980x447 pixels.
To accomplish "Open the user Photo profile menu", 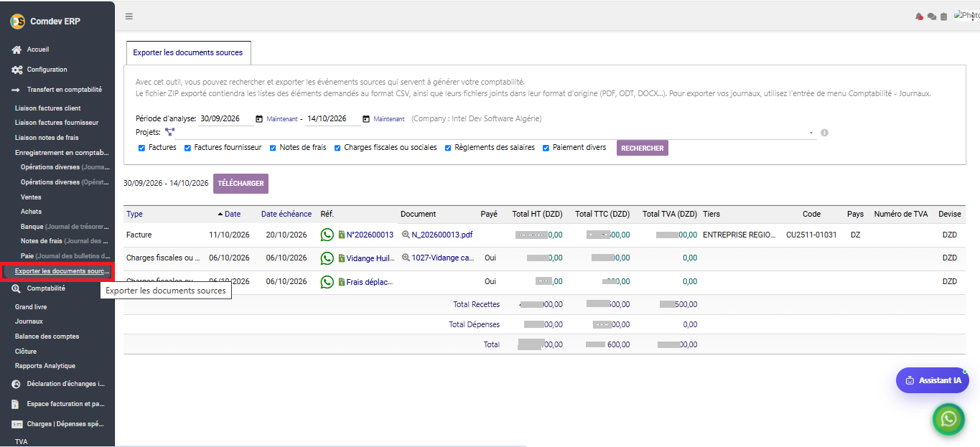I will coord(966,15).
